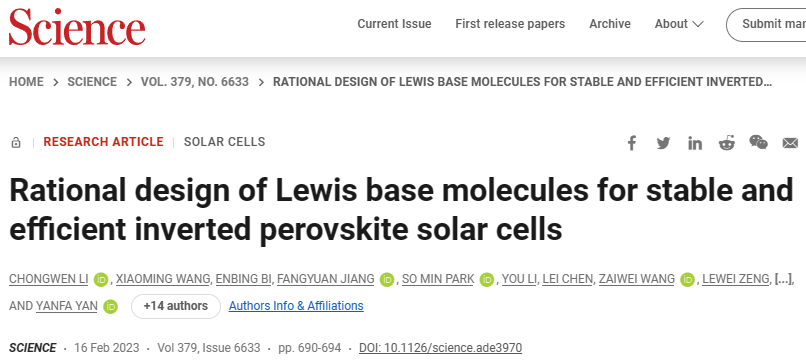
Task: Open Chongwen Li's ORCID iD icon
Action: pyautogui.click(x=101, y=280)
